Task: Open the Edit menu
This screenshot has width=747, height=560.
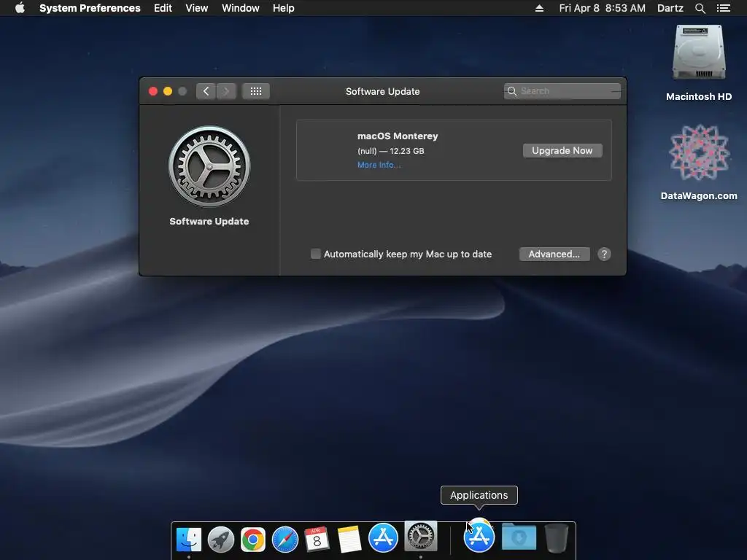Action: [163, 8]
